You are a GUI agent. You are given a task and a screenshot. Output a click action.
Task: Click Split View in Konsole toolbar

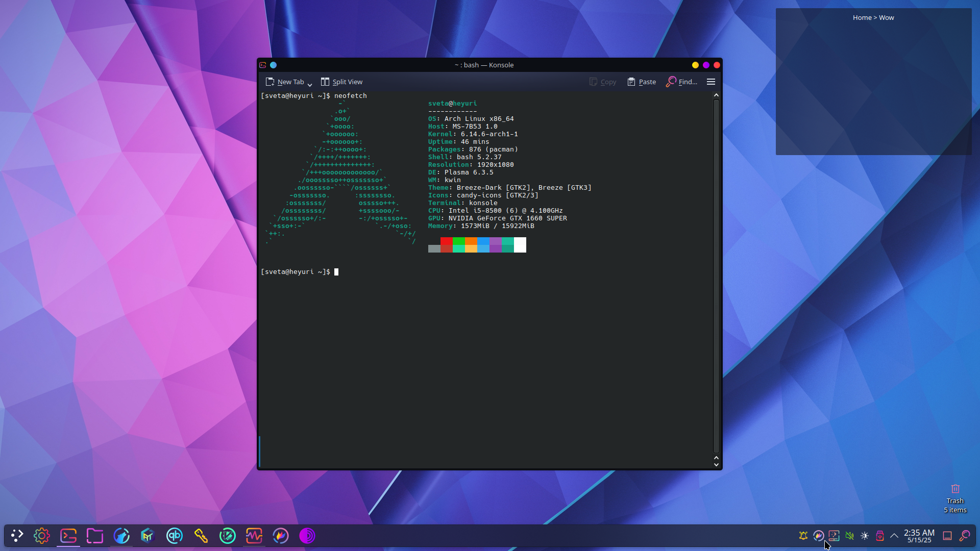coord(341,82)
